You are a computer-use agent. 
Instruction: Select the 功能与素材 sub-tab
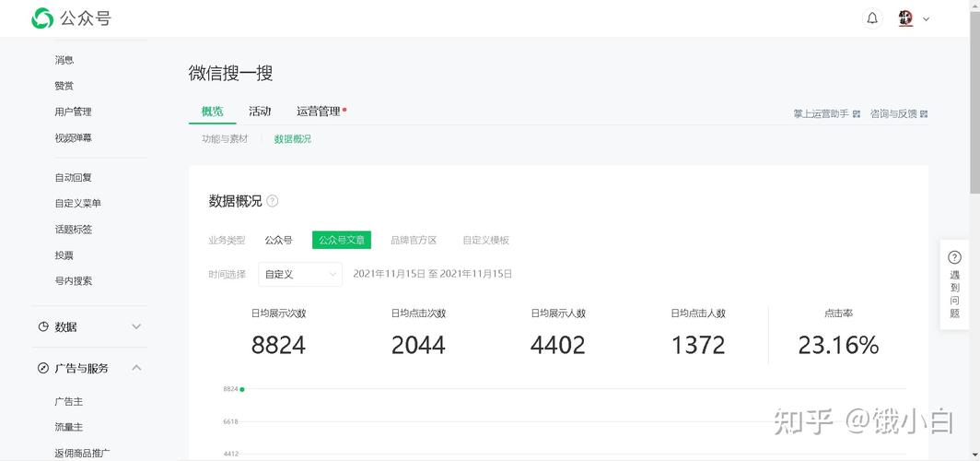pyautogui.click(x=225, y=139)
